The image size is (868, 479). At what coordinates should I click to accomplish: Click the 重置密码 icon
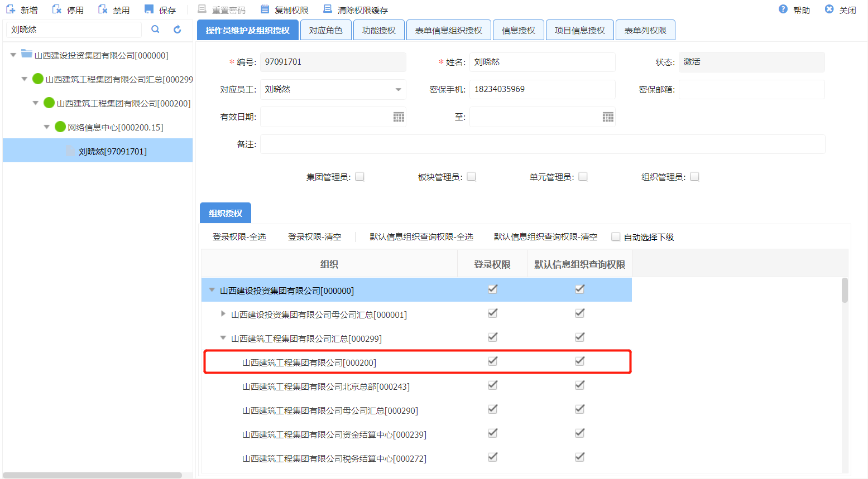tap(202, 9)
